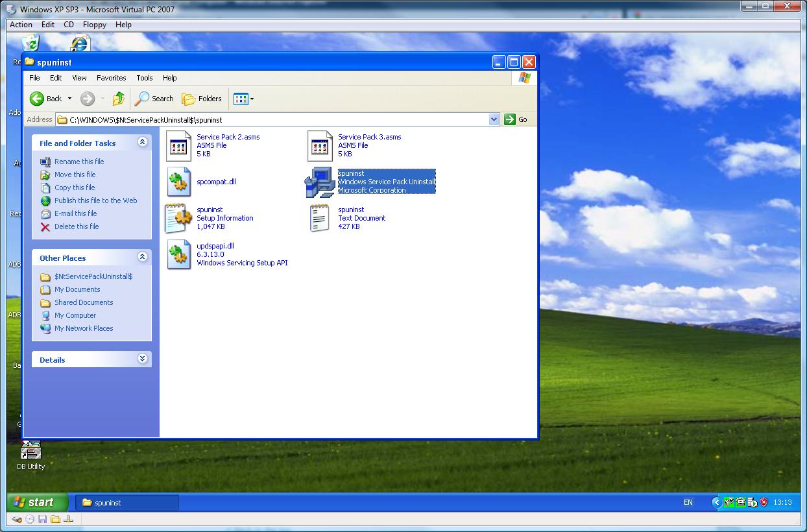
Task: Toggle the Folders pane
Action: click(x=202, y=99)
